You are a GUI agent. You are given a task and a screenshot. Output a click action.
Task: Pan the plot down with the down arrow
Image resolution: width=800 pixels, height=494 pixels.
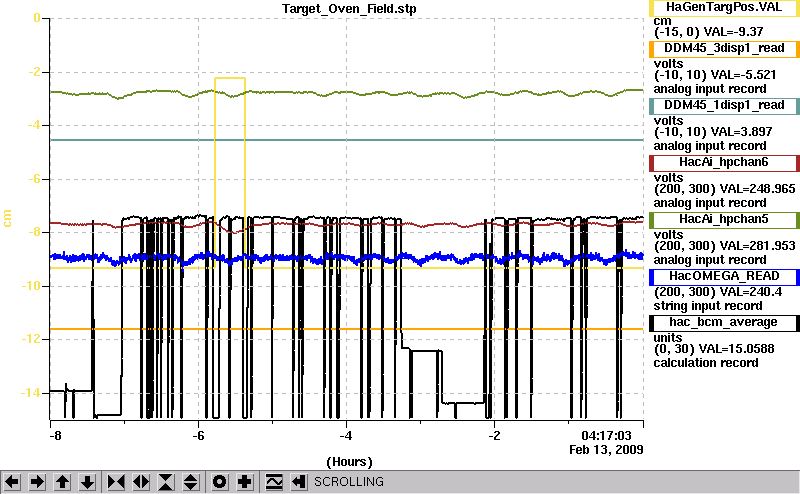pyautogui.click(x=88, y=482)
